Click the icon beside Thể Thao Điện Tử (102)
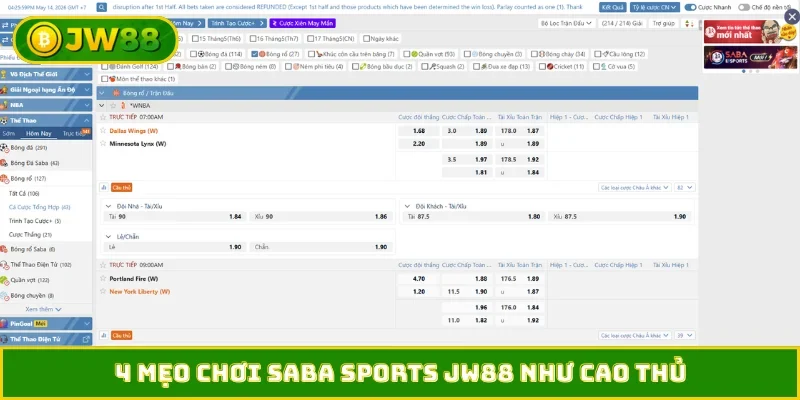 4,265
